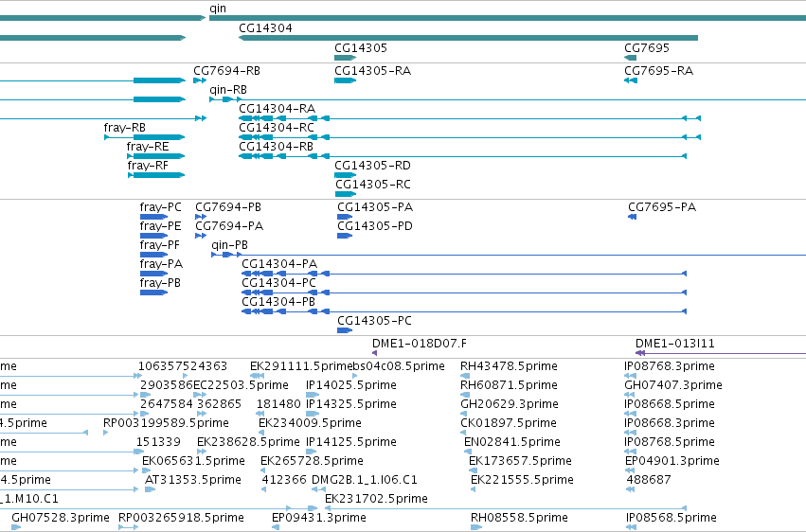Open protein label CG14304-PC
Screen dimensions: 806x532
point(279,283)
